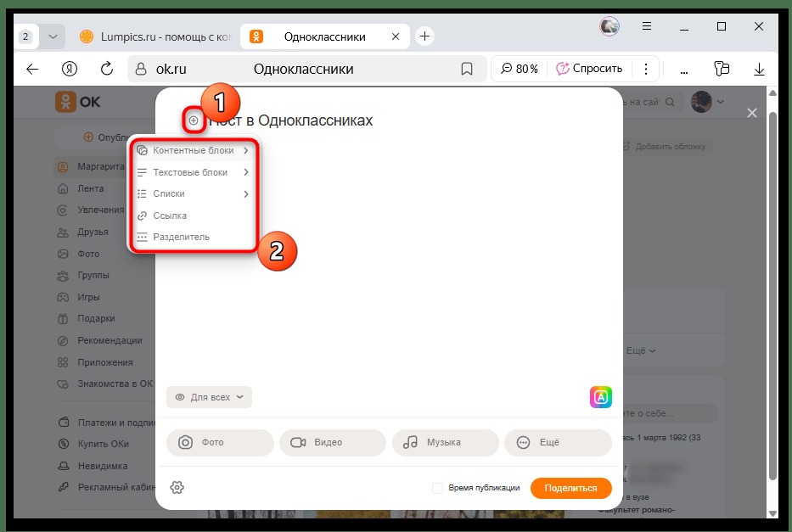Click the Друзья people icon
This screenshot has width=792, height=532.
tap(63, 232)
